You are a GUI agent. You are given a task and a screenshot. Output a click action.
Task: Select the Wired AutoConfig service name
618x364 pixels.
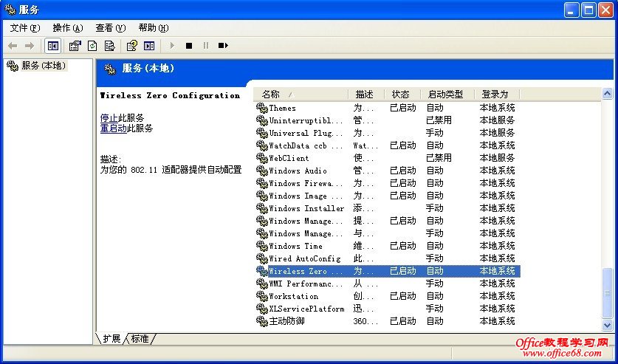click(x=305, y=259)
